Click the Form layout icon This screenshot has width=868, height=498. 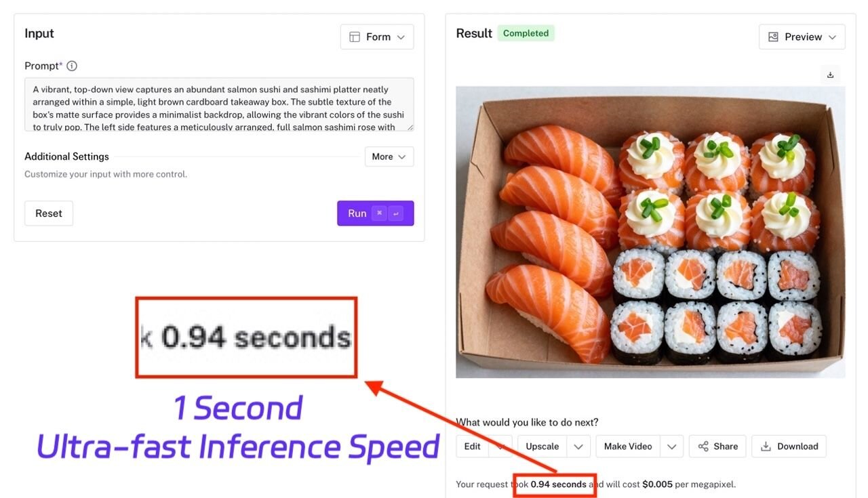tap(355, 37)
